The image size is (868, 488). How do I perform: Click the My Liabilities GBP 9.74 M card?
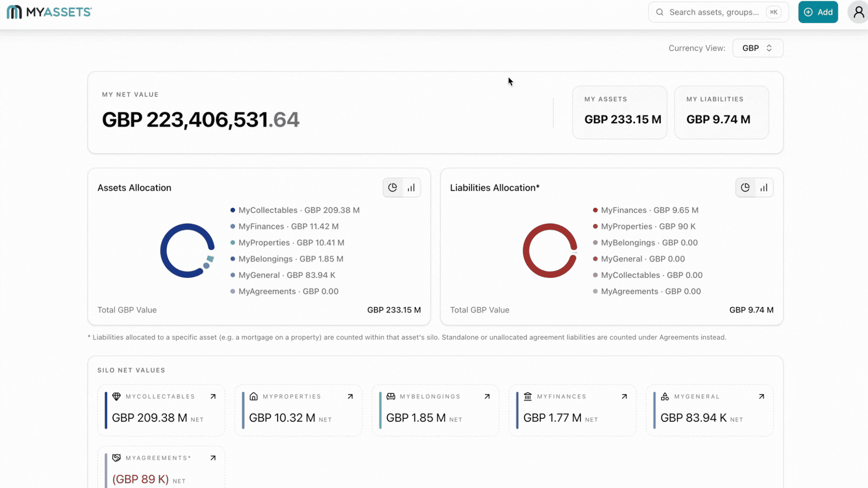tap(722, 113)
